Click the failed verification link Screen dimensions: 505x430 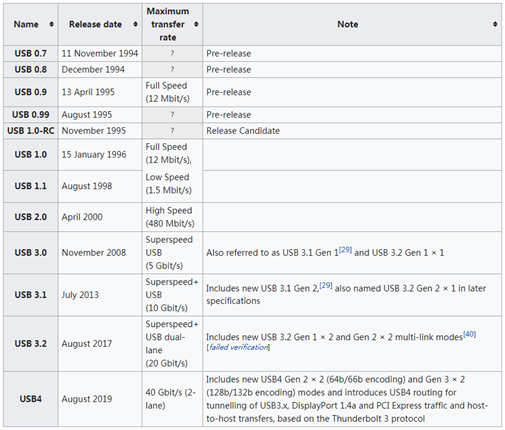tap(238, 347)
